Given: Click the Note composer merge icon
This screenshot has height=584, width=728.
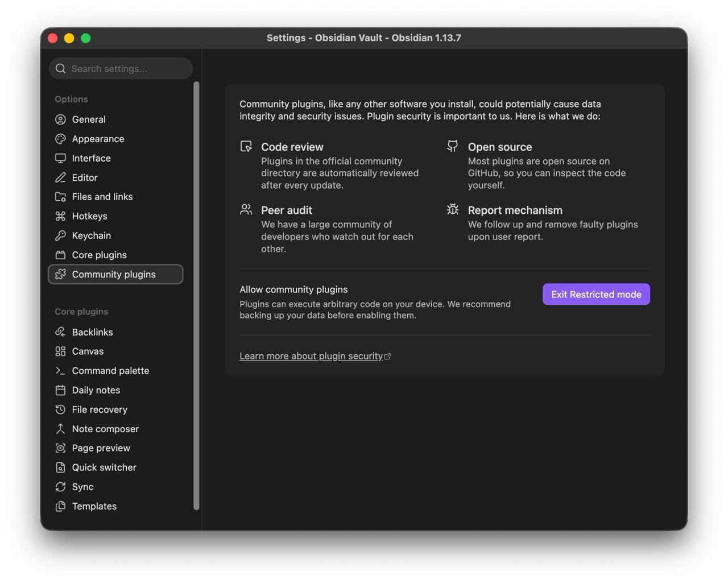Looking at the screenshot, I should click(60, 429).
